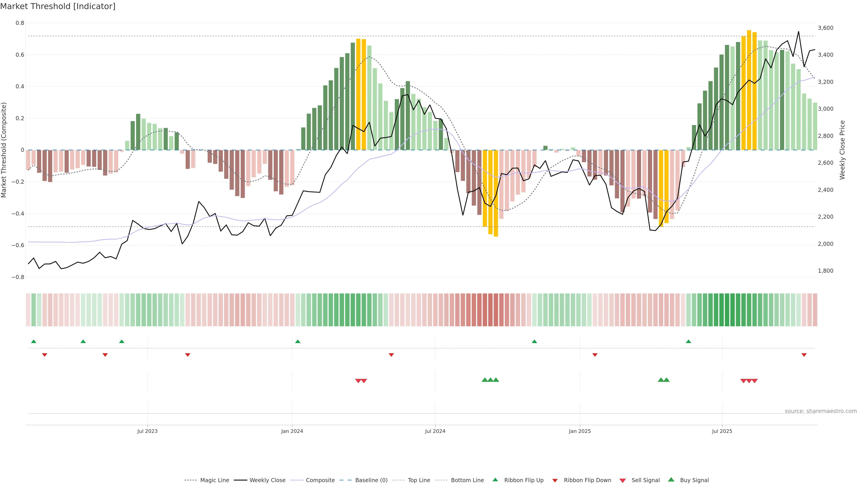Click the leftmost green flip-up triangle marker

point(33,342)
